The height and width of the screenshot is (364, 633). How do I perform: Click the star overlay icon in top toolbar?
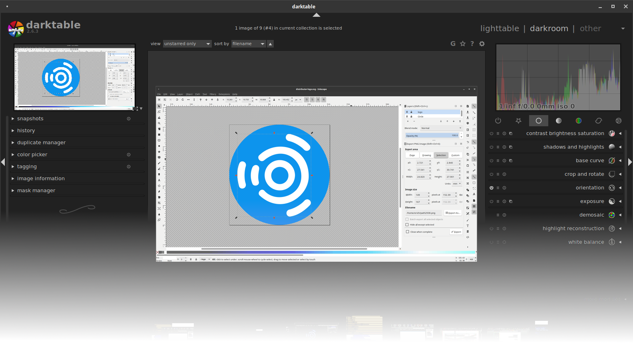tap(463, 44)
